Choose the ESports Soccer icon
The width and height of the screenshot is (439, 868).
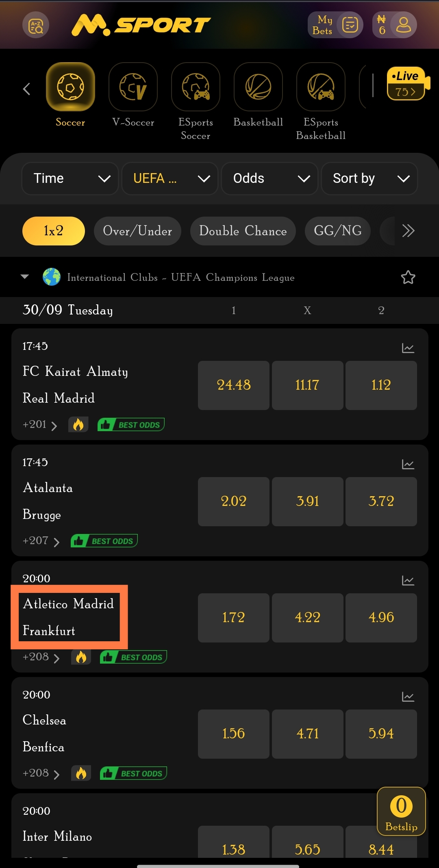coord(196,87)
